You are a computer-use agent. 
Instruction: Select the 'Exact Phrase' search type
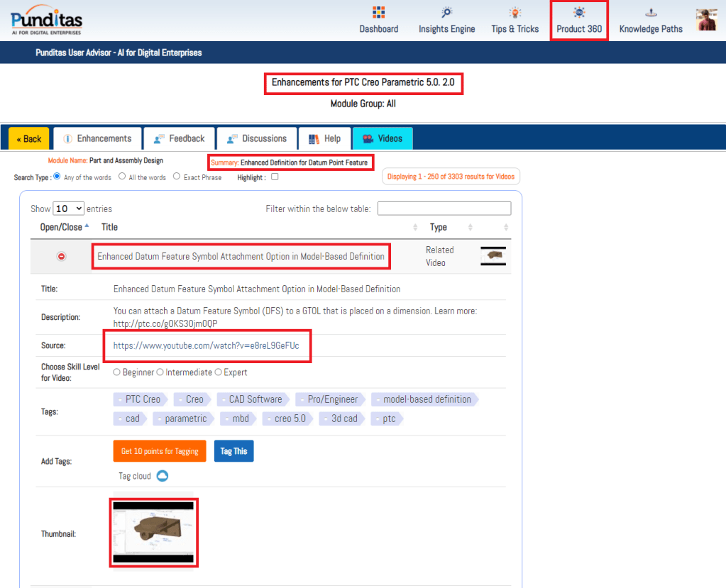click(x=177, y=177)
